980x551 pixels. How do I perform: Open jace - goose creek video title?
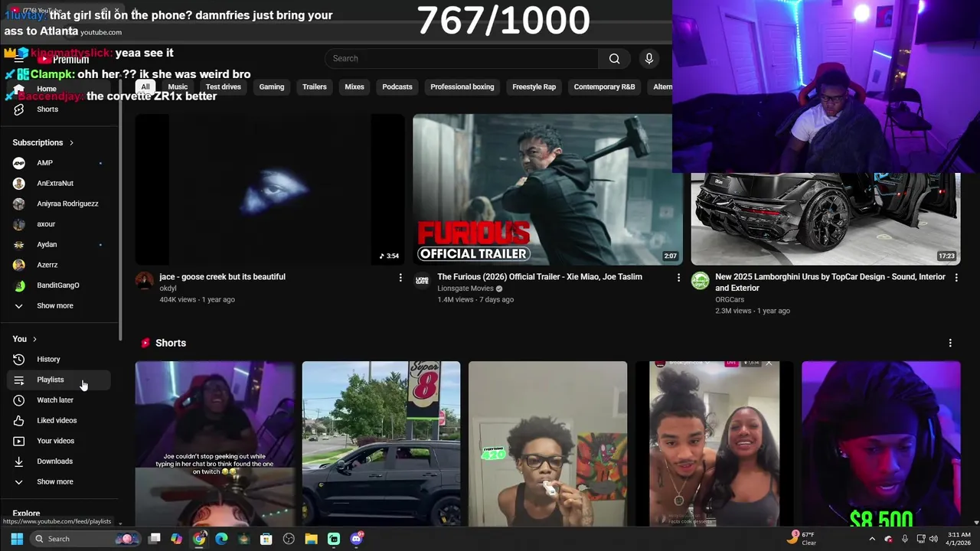pos(222,277)
